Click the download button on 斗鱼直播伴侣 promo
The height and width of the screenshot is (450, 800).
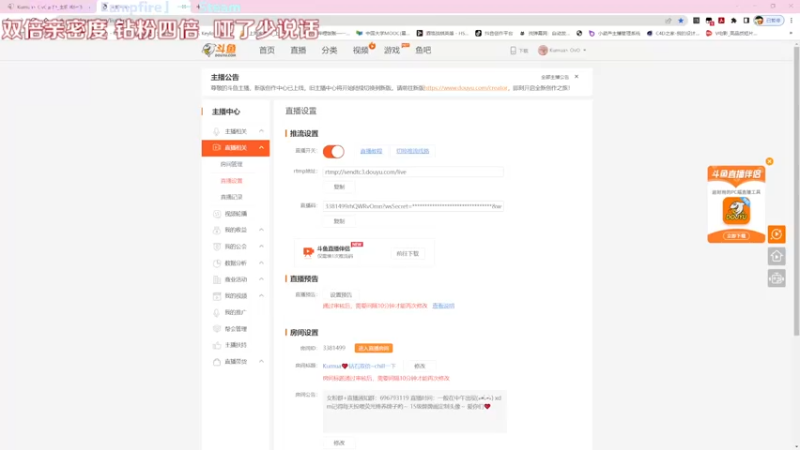[x=736, y=236]
